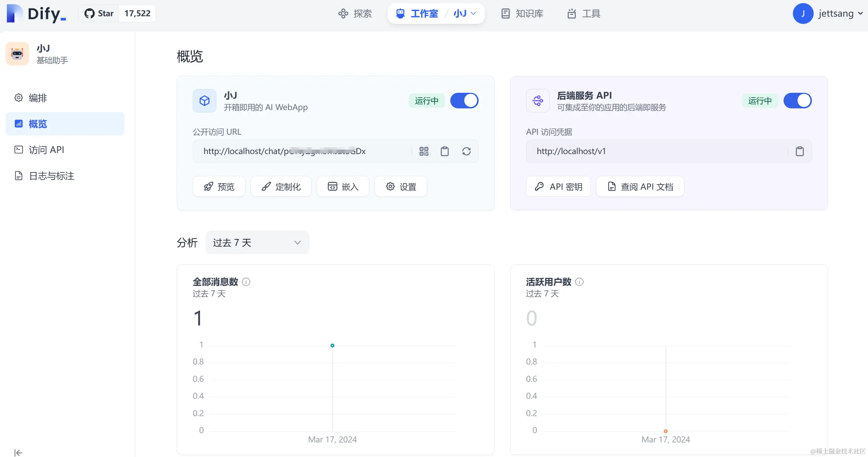
Task: Click the 小J robot app avatar
Action: pyautogui.click(x=17, y=54)
